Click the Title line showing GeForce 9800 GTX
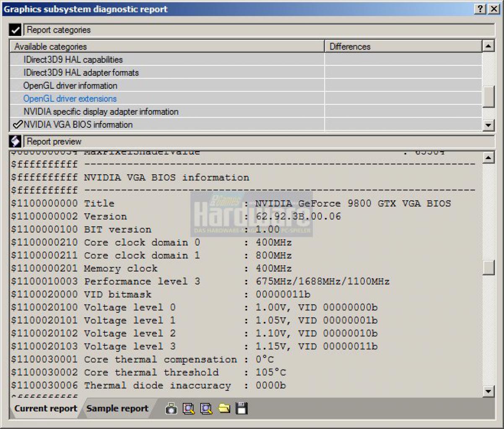 click(231, 204)
